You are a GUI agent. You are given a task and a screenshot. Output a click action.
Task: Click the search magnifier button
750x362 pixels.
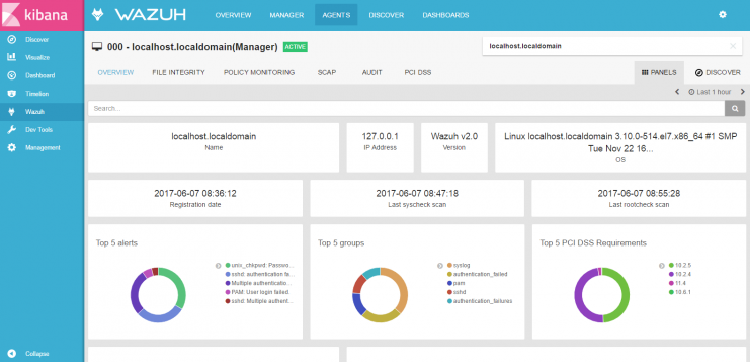tap(735, 109)
